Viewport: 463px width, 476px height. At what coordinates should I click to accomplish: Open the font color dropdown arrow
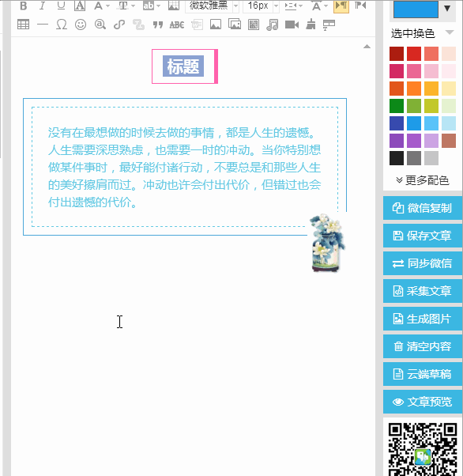point(107,6)
